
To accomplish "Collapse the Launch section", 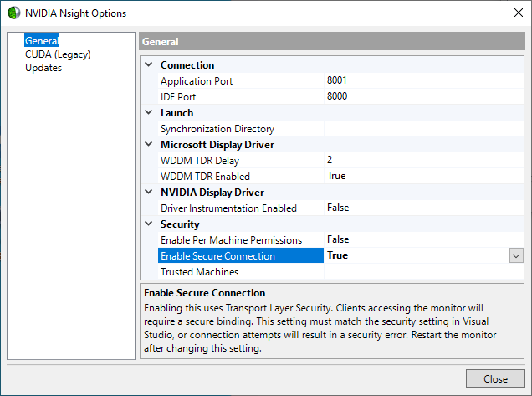I will point(149,112).
